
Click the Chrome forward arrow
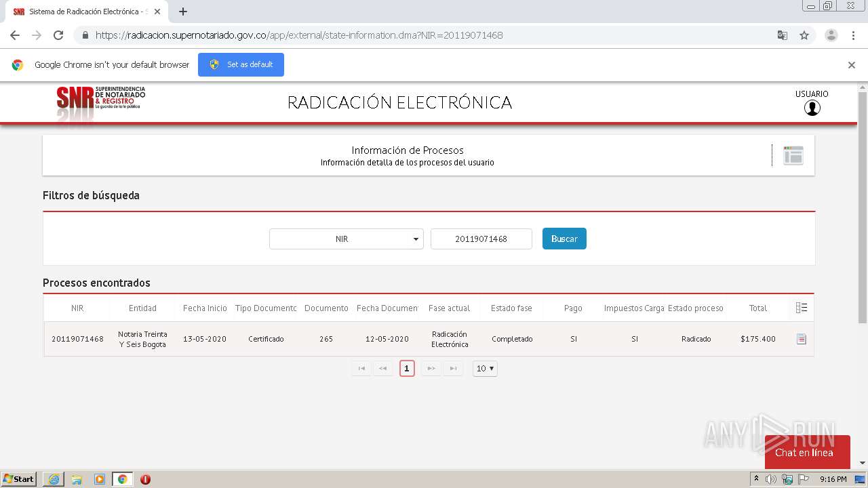[37, 35]
